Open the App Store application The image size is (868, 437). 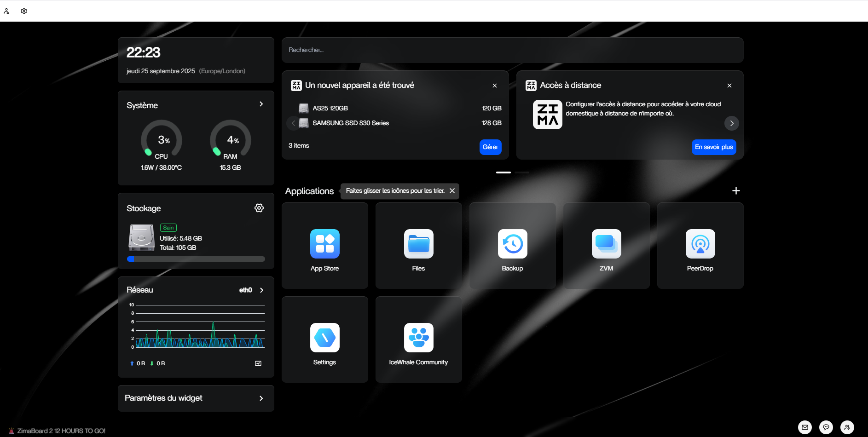point(324,246)
